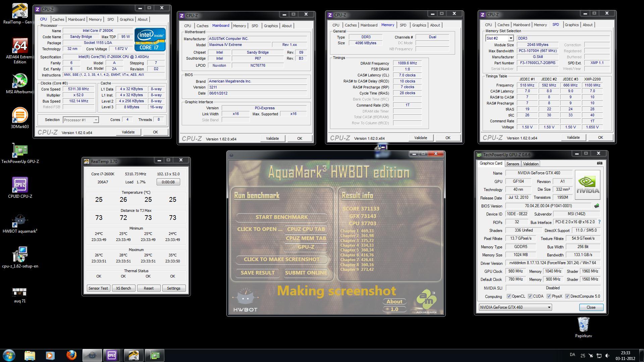Launch MSI Afterburner desktop shortcut
The height and width of the screenshot is (362, 644).
pyautogui.click(x=19, y=84)
